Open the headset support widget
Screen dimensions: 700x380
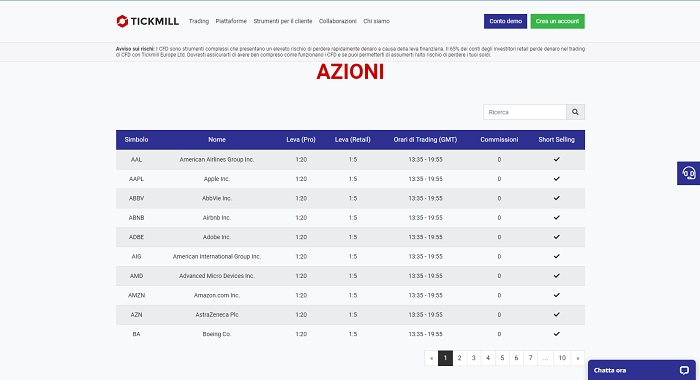pos(688,173)
